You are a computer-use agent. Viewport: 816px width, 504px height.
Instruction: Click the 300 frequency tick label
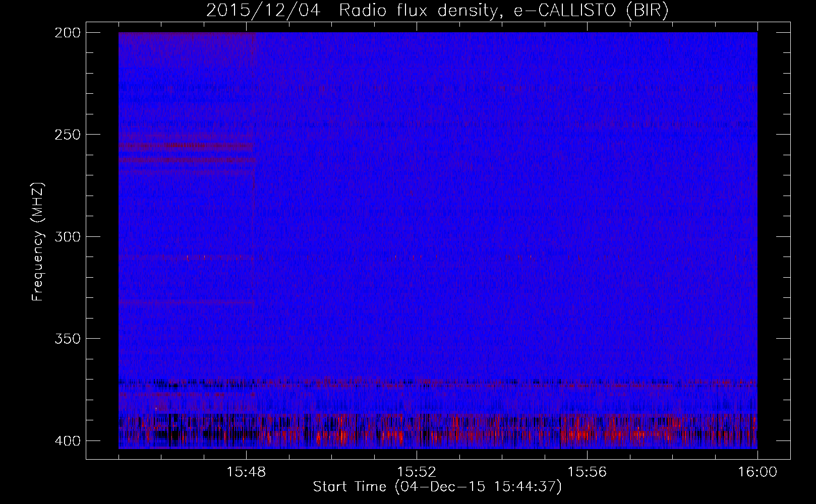pyautogui.click(x=67, y=236)
